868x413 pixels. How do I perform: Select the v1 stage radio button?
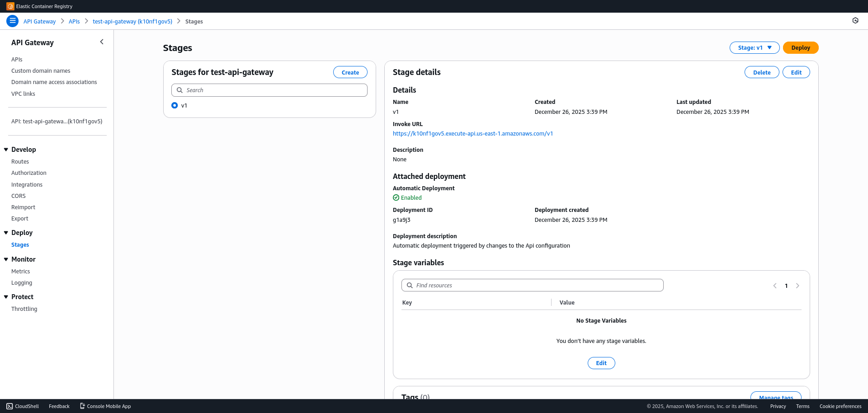click(x=175, y=105)
